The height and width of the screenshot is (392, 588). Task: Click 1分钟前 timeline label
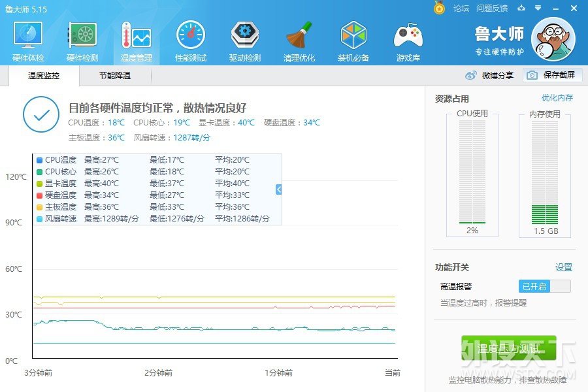point(278,373)
